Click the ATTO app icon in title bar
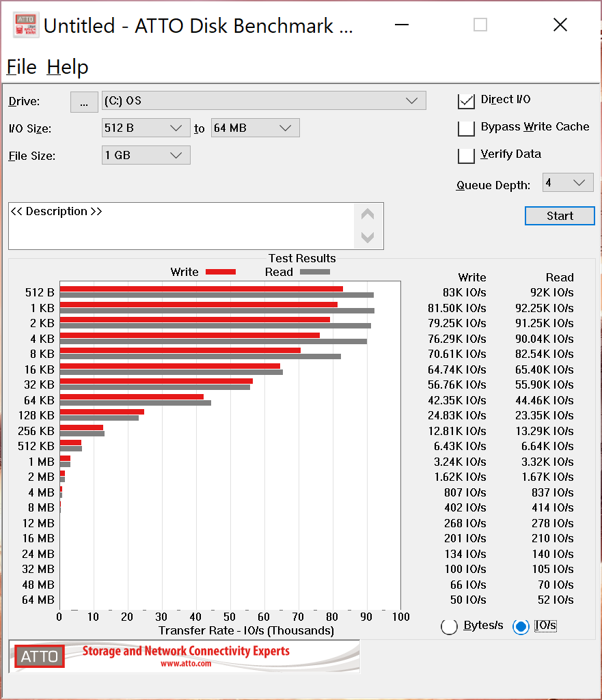Image resolution: width=602 pixels, height=700 pixels. point(26,25)
